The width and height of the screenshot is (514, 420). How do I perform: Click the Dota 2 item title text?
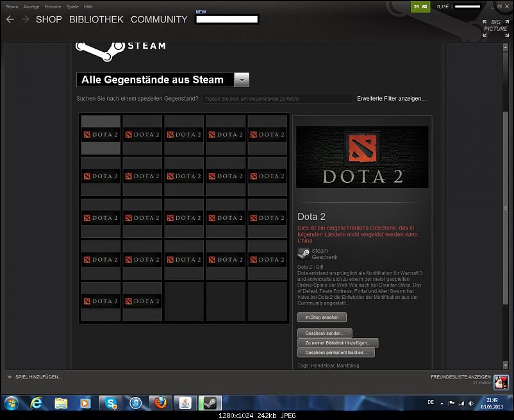click(311, 217)
